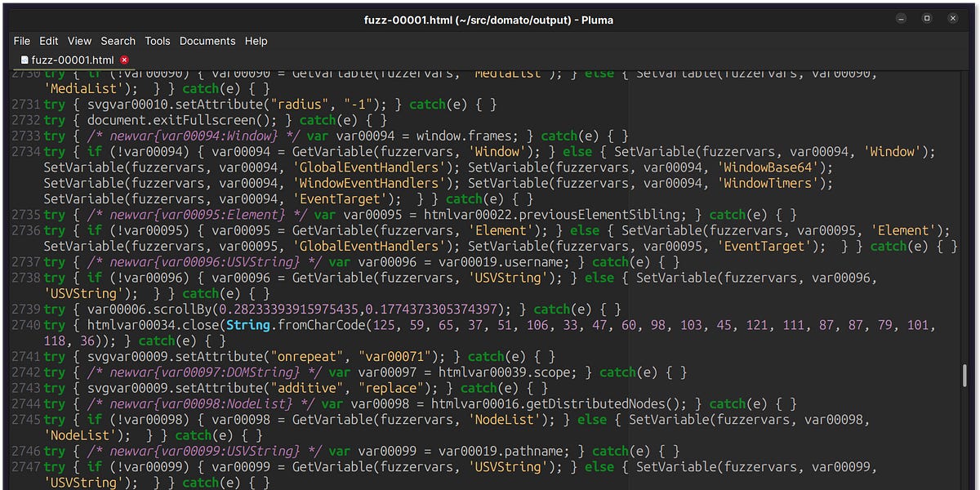The height and width of the screenshot is (490, 980).
Task: Open the Documents menu
Action: pos(207,41)
